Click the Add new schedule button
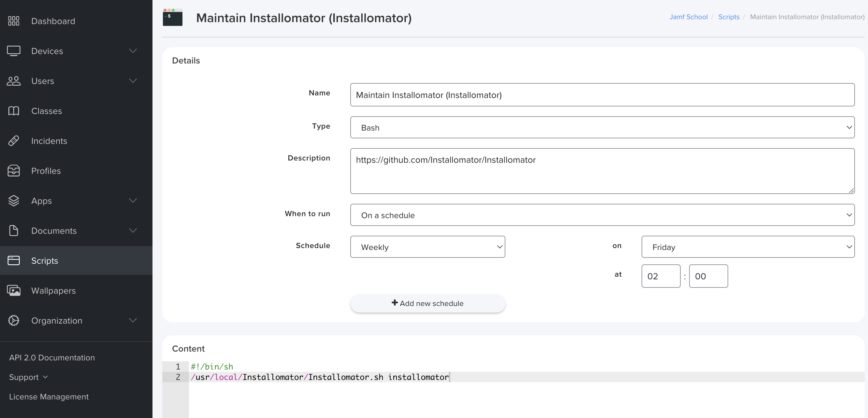Image resolution: width=868 pixels, height=418 pixels. click(427, 303)
